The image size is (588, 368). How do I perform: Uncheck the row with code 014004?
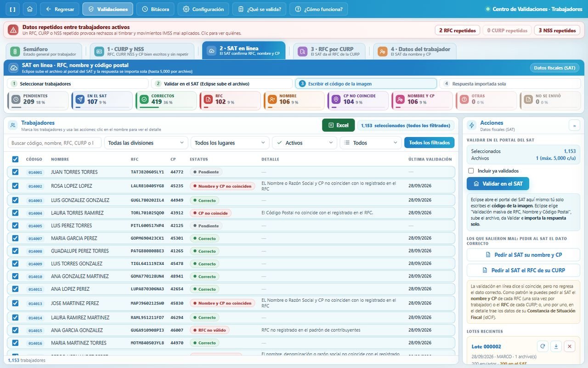(x=15, y=213)
